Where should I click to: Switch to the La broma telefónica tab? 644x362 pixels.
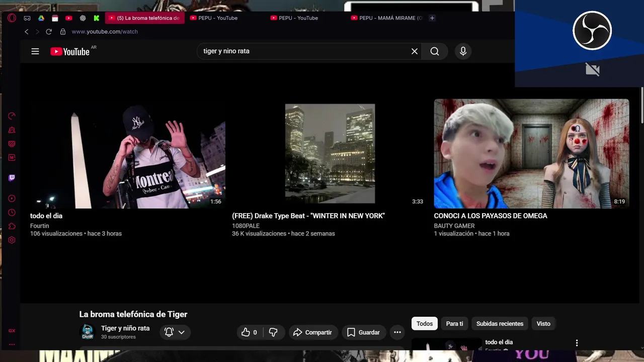click(144, 18)
